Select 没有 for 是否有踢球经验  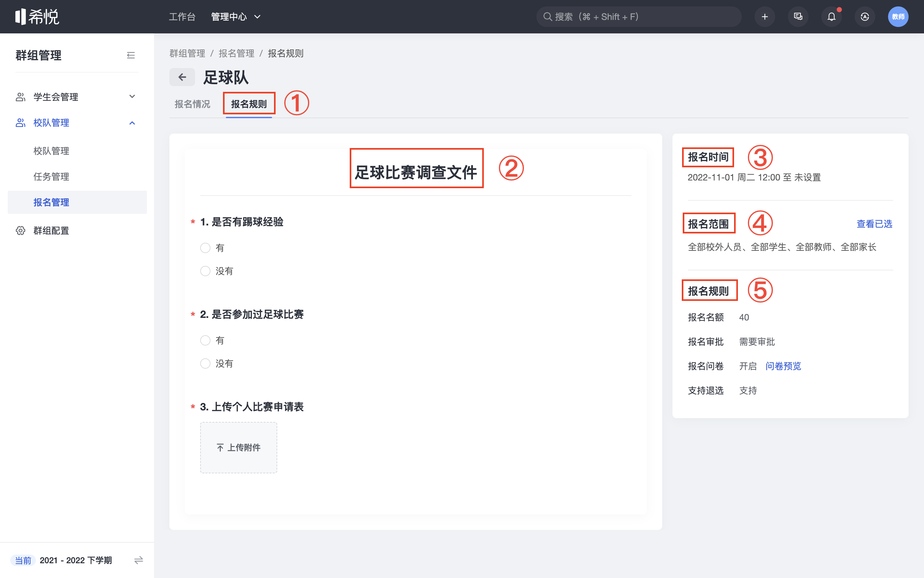pos(205,271)
